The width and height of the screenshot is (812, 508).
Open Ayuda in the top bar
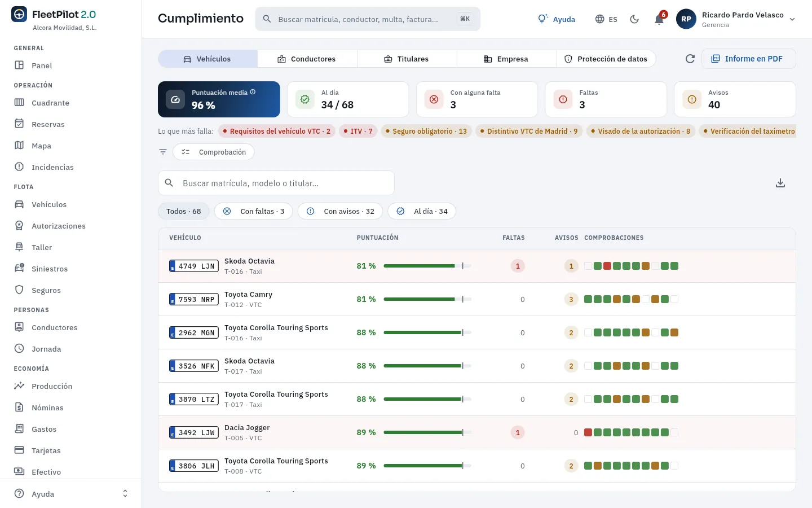tap(557, 19)
